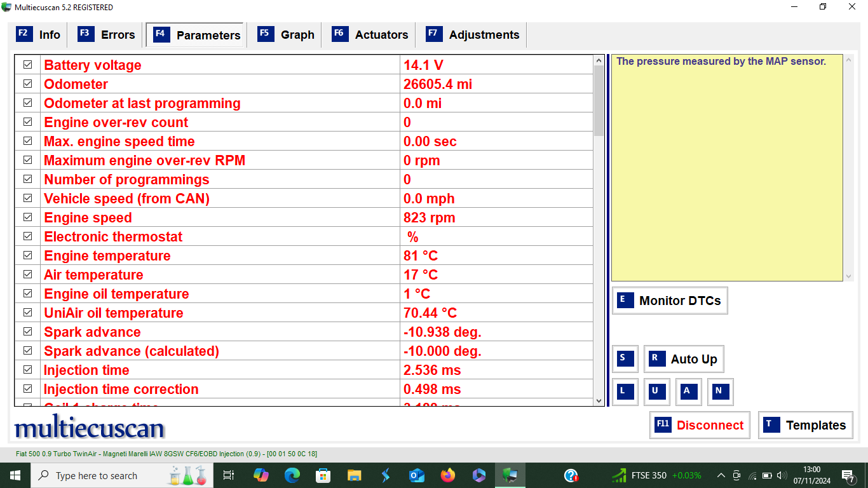Click the 70.44 °C UniAir value
This screenshot has height=488, width=868.
(430, 313)
